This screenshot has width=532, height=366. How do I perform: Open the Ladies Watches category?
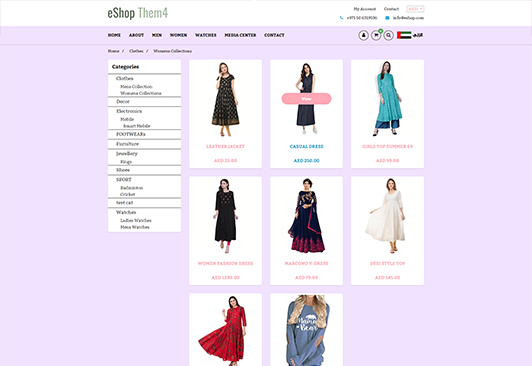coord(136,220)
